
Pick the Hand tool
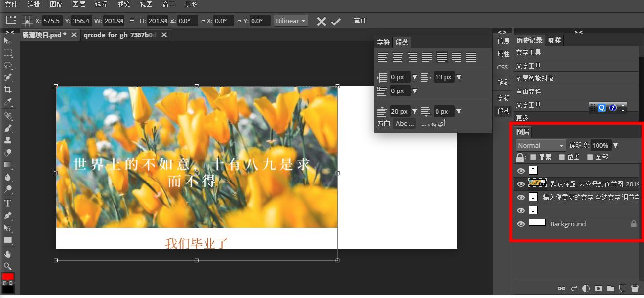click(x=8, y=253)
